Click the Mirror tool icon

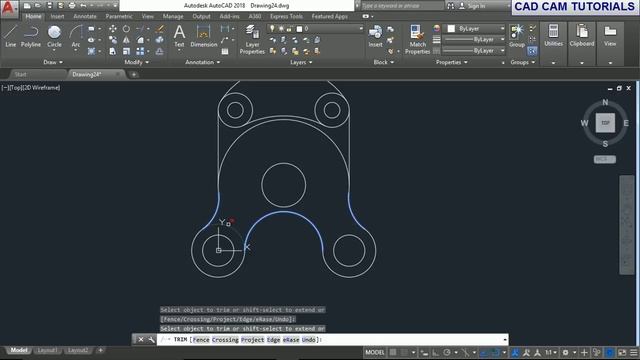[x=127, y=40]
